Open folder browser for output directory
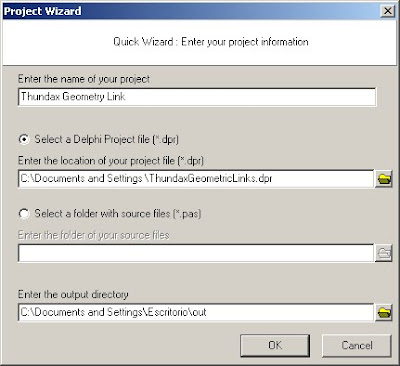 click(384, 312)
